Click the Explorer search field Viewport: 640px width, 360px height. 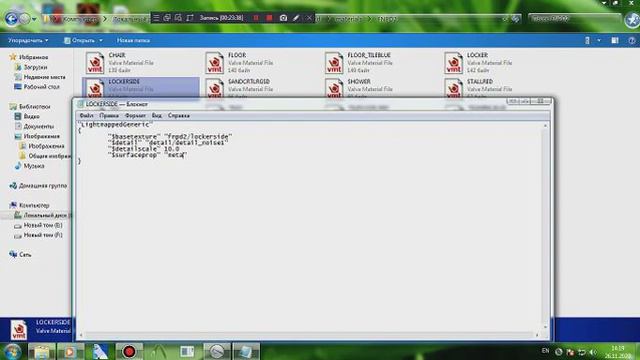[575, 18]
